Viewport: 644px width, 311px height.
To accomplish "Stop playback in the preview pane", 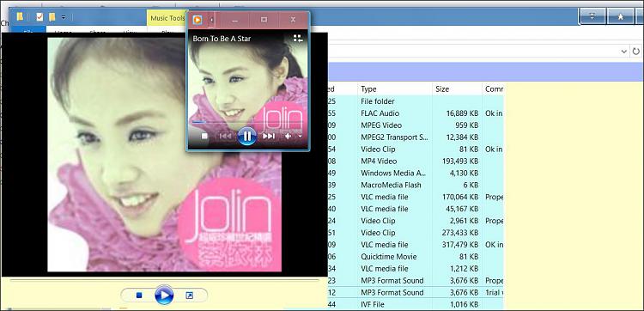I will (139, 295).
